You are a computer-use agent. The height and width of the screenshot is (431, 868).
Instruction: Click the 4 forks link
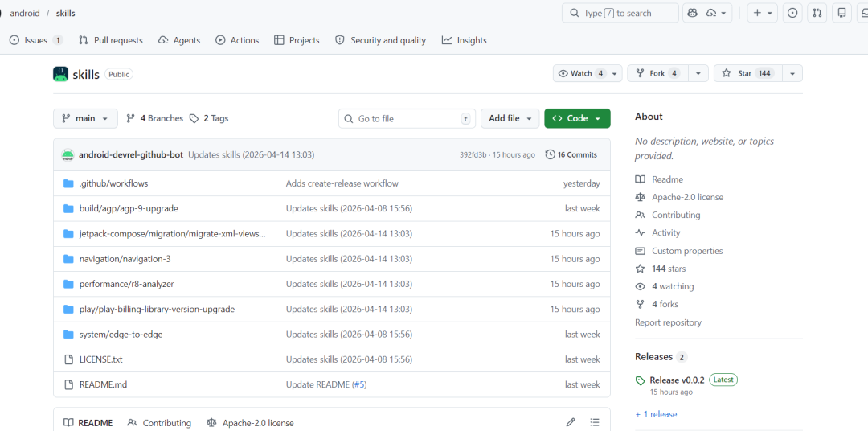click(x=657, y=304)
